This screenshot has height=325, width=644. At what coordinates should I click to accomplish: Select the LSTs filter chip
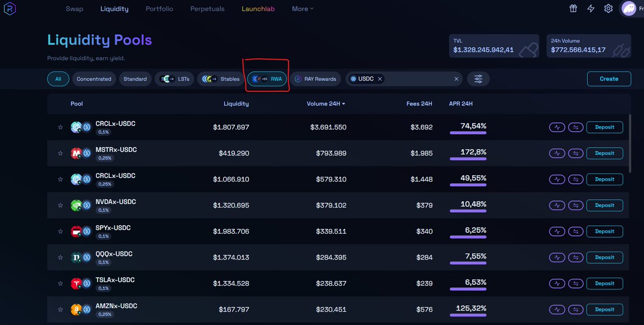pos(174,79)
